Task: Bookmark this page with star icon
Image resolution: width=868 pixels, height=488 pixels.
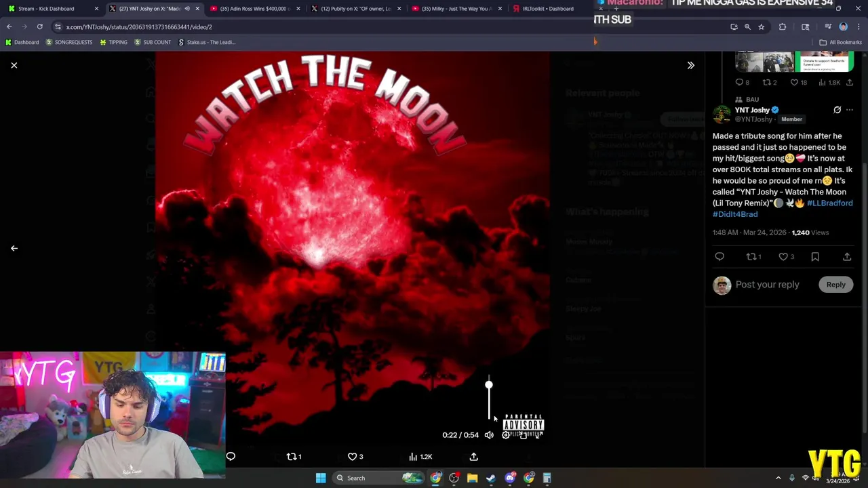Action: [x=761, y=26]
